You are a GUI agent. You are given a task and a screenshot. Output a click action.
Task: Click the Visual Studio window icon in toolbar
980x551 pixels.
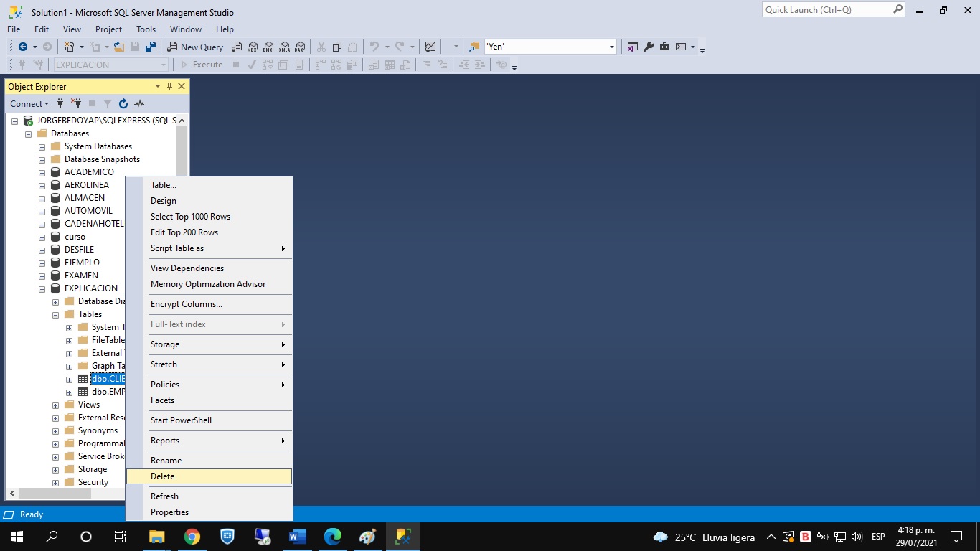tap(633, 47)
